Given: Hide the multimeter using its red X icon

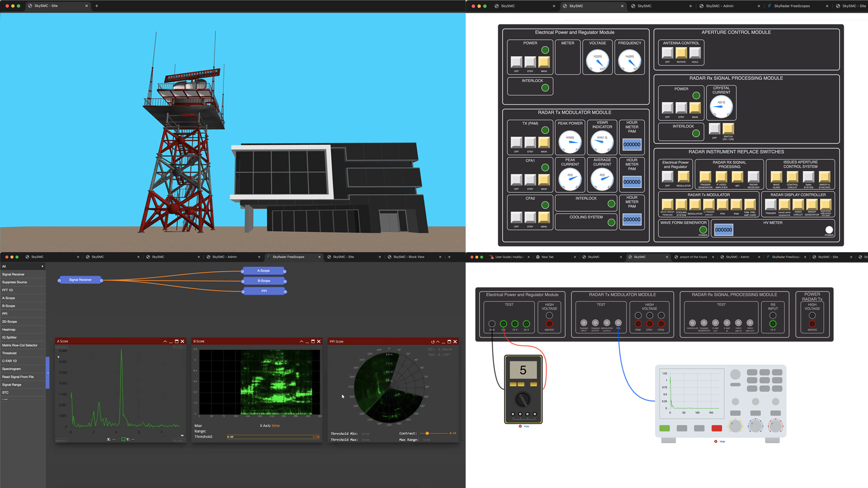Looking at the screenshot, I should [520, 426].
